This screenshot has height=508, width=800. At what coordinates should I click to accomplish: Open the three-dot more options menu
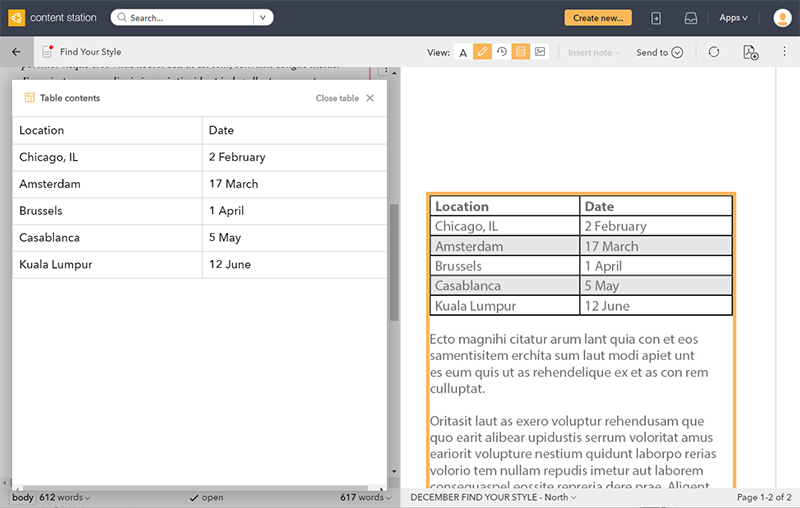pos(784,52)
